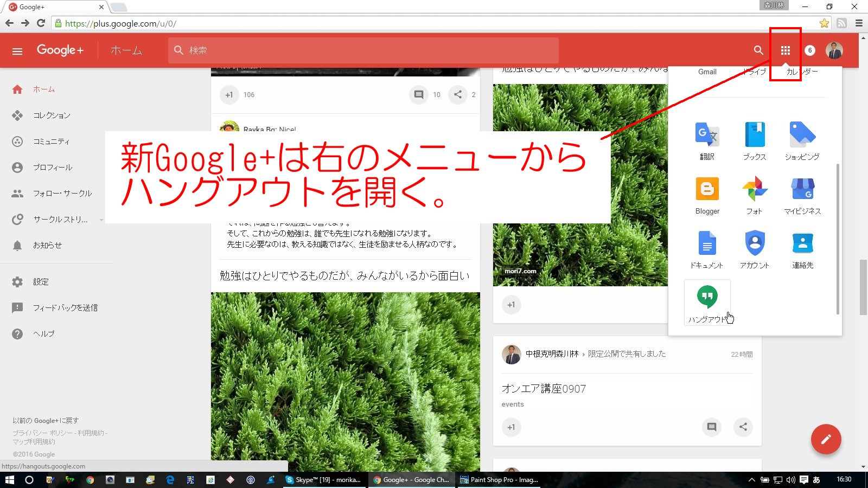
Task: Open Edge browser from taskbar
Action: click(170, 480)
